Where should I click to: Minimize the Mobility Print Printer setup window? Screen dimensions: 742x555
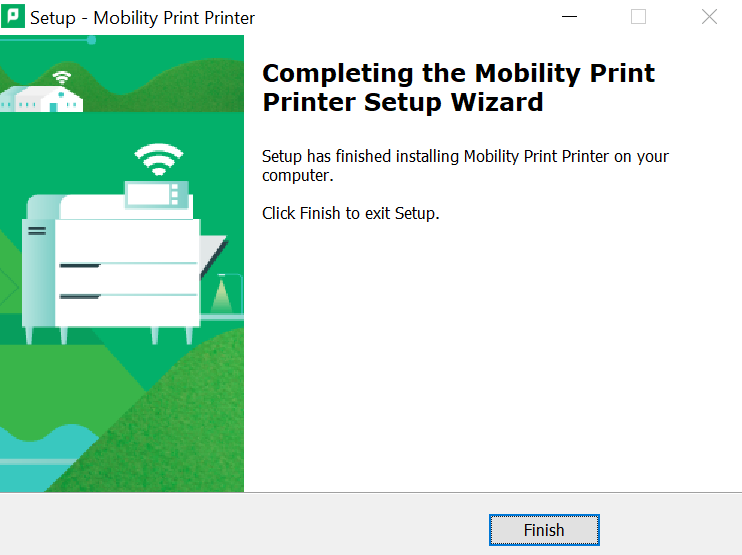tap(569, 17)
